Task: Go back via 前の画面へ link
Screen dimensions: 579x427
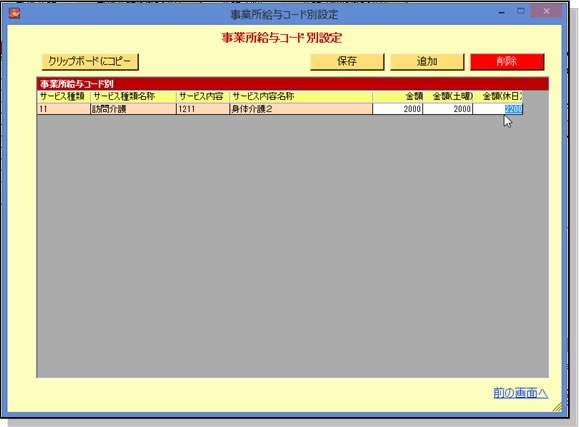Action: coord(521,393)
